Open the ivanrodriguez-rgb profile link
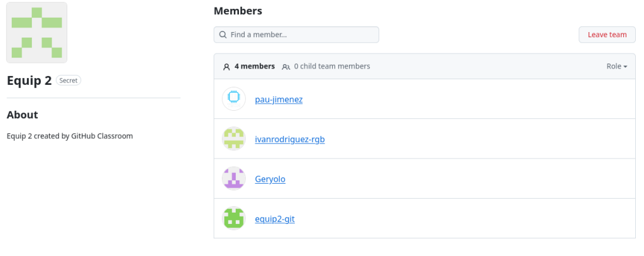The image size is (644, 256). point(289,139)
